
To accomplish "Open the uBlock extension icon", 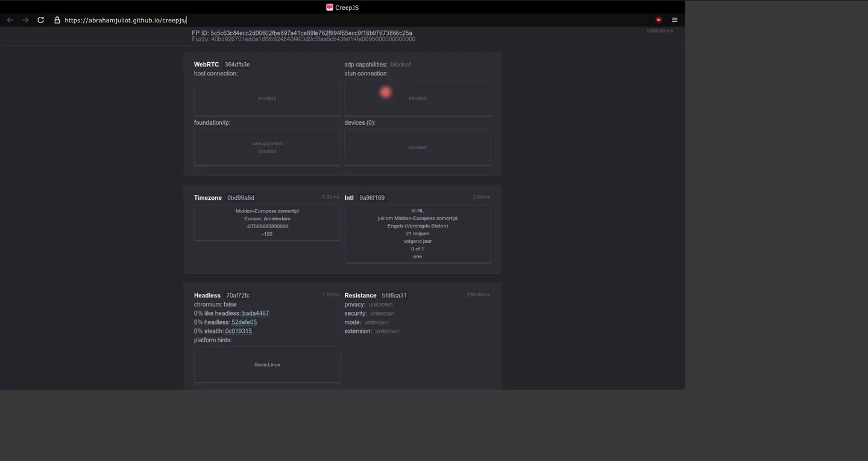I will [658, 20].
